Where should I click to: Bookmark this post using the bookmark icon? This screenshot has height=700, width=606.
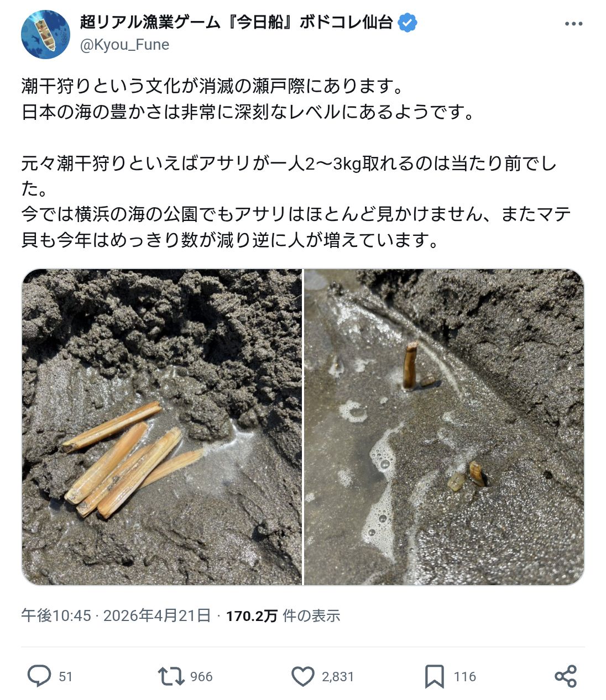(x=435, y=676)
